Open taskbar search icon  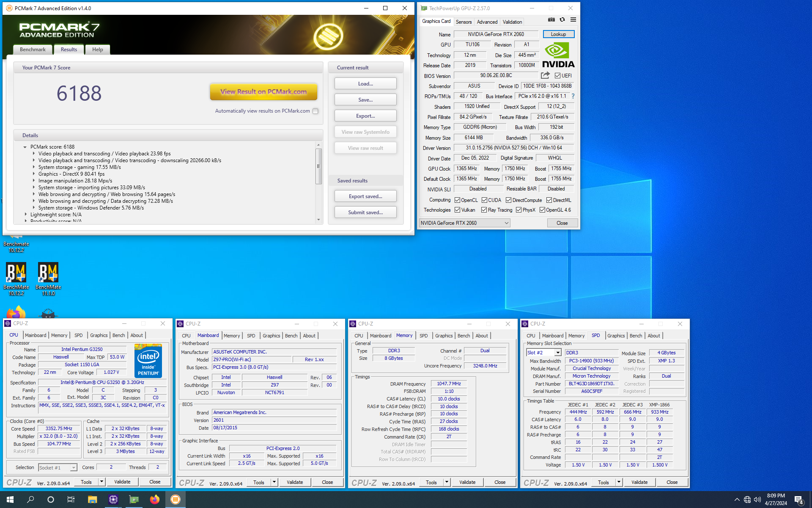point(30,500)
